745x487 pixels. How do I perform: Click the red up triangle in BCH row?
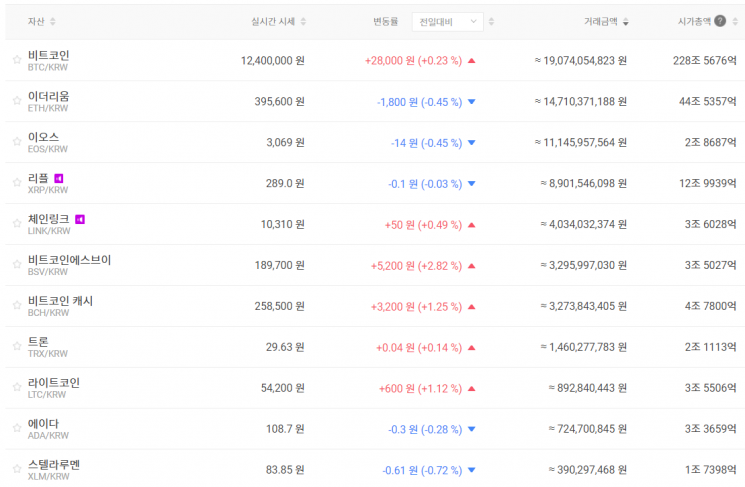[x=472, y=306]
